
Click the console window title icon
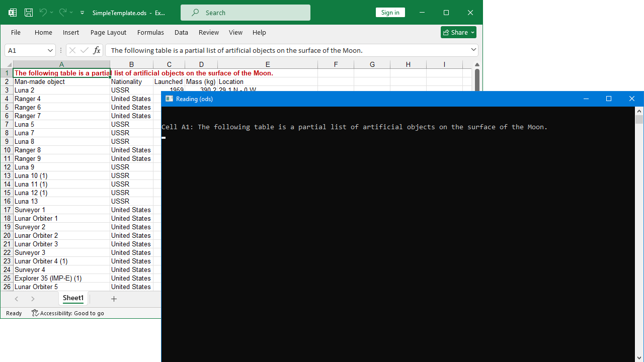[x=169, y=99]
